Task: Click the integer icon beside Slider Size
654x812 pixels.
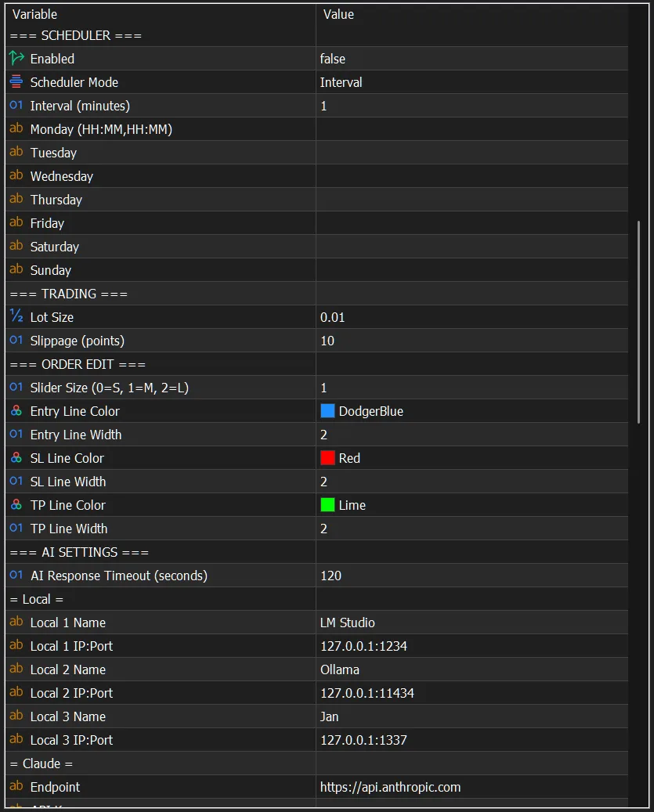Action: point(16,388)
